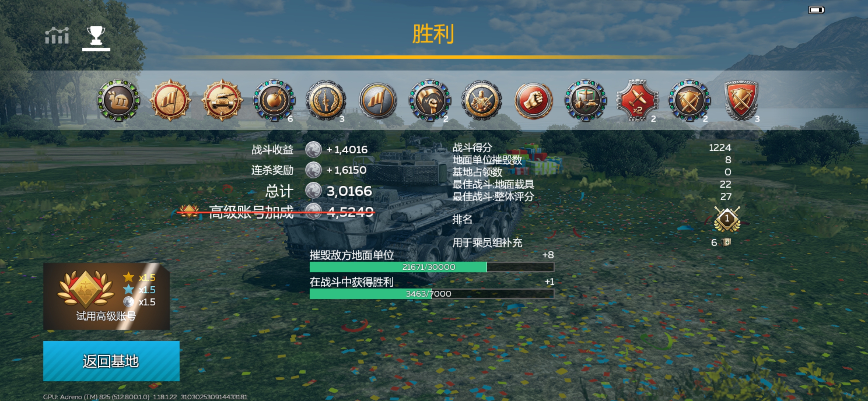Tap the snail medal with Roman numeral II
868x401 pixels.
click(118, 100)
